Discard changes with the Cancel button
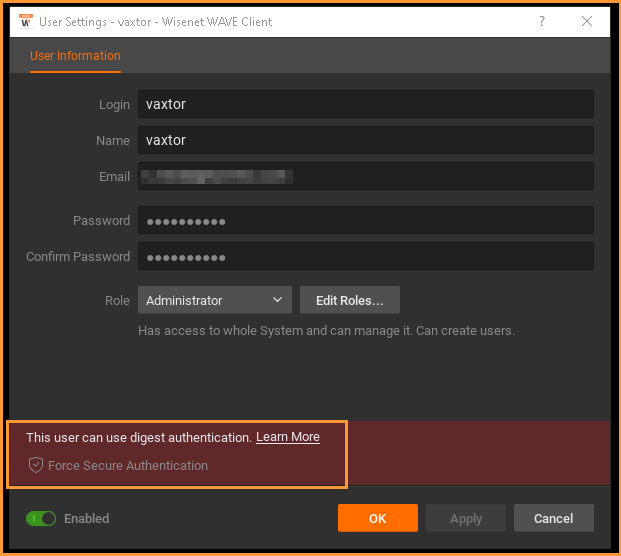This screenshot has width=621, height=556. pyautogui.click(x=554, y=518)
